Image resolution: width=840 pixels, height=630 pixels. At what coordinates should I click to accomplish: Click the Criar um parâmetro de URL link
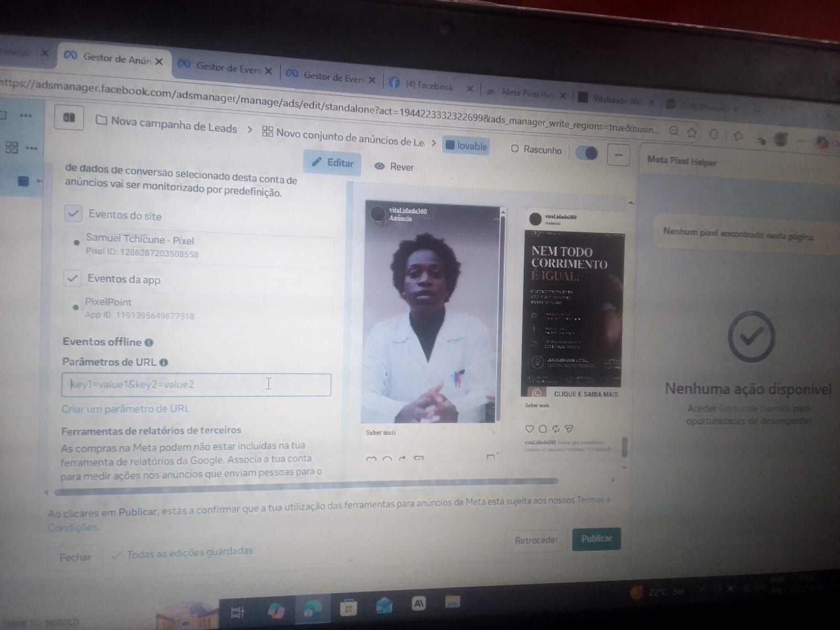(125, 408)
